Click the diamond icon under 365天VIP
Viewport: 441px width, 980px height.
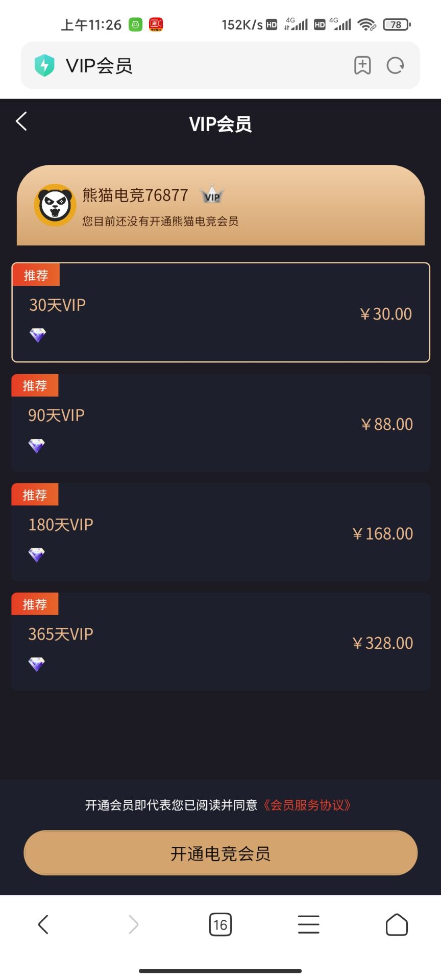[37, 664]
